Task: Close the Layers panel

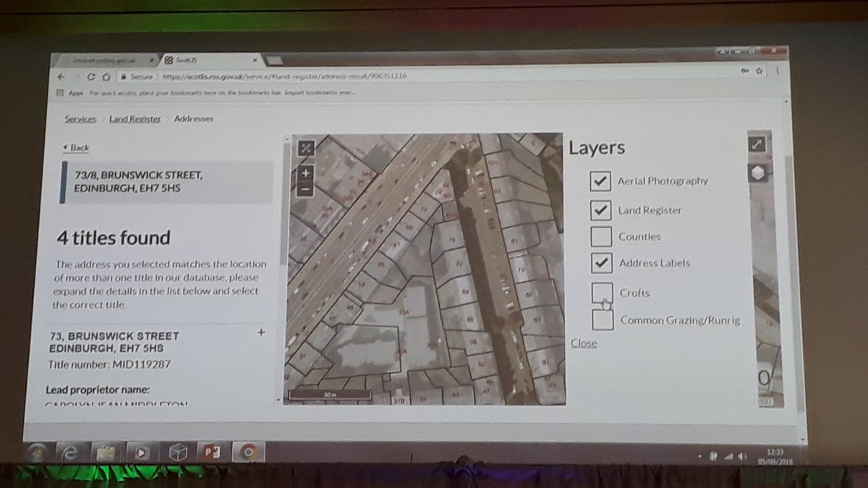Action: pos(584,343)
